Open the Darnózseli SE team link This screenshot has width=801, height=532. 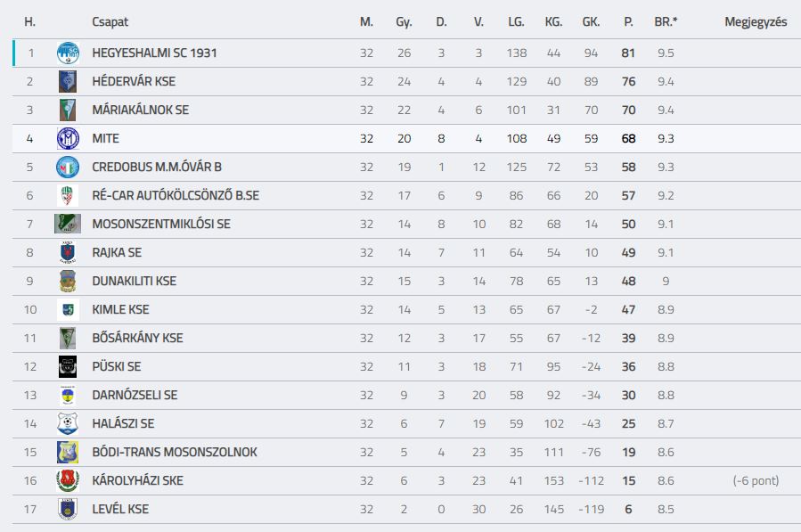pyautogui.click(x=135, y=395)
